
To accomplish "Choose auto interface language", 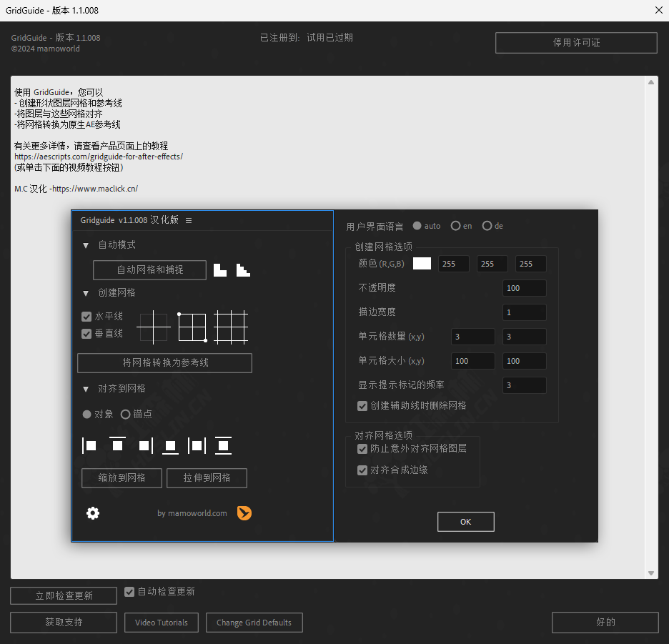I will (417, 226).
